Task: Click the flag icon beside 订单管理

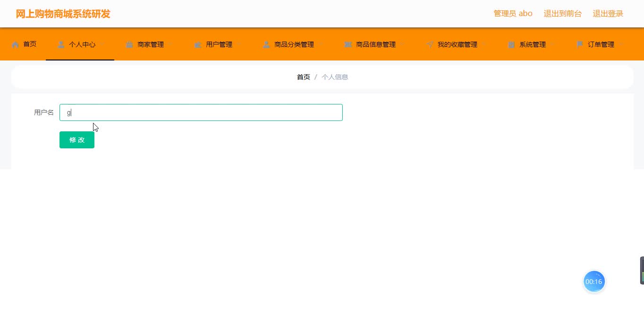Action: point(580,44)
